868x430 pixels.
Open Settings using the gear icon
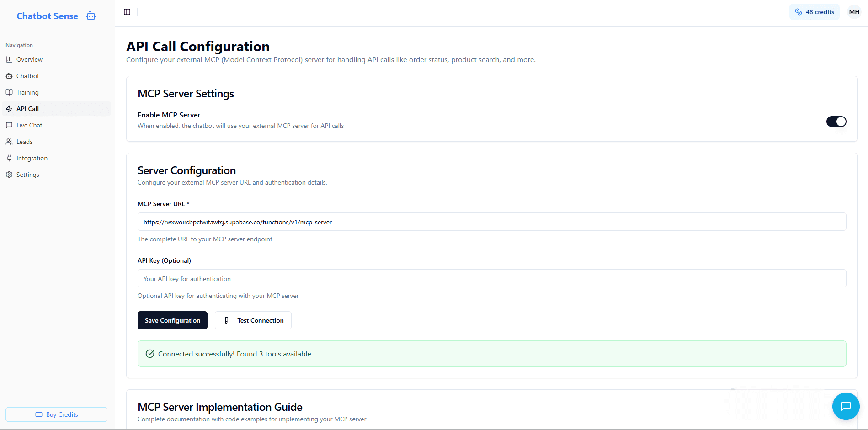point(10,175)
